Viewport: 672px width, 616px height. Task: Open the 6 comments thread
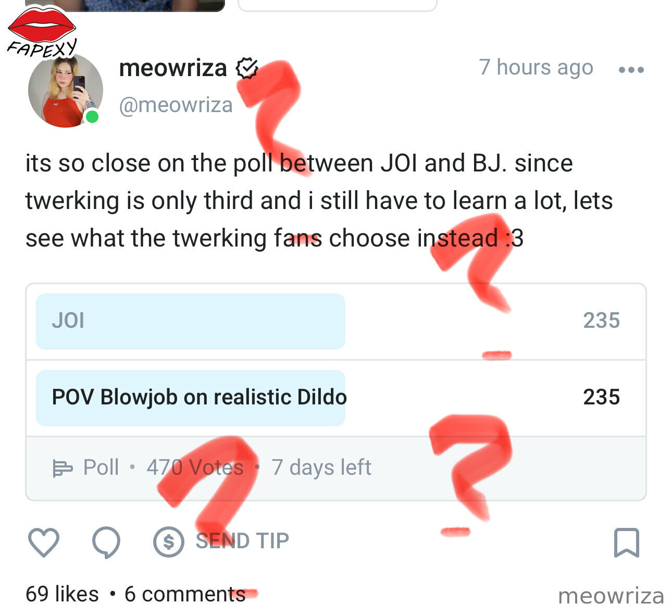coord(185,594)
